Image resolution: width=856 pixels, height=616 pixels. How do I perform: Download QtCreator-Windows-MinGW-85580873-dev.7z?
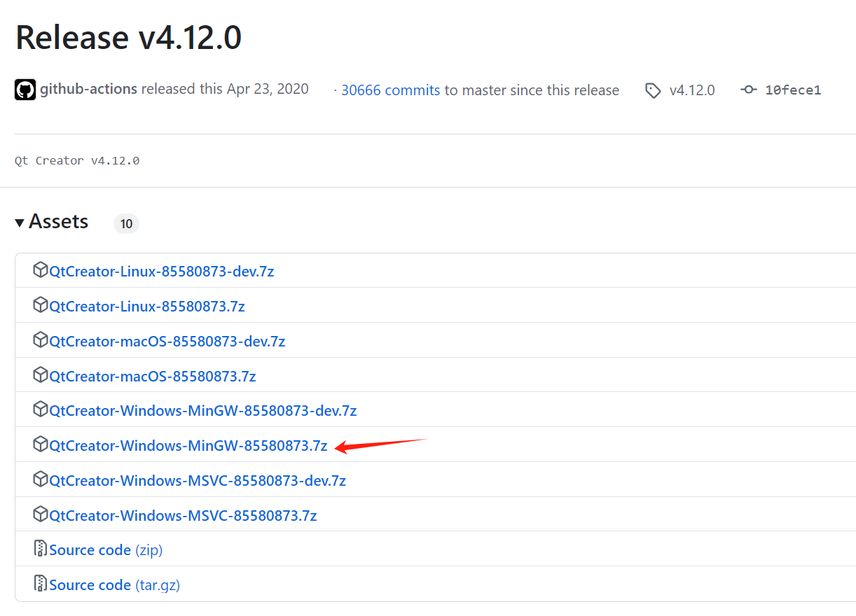pos(203,410)
